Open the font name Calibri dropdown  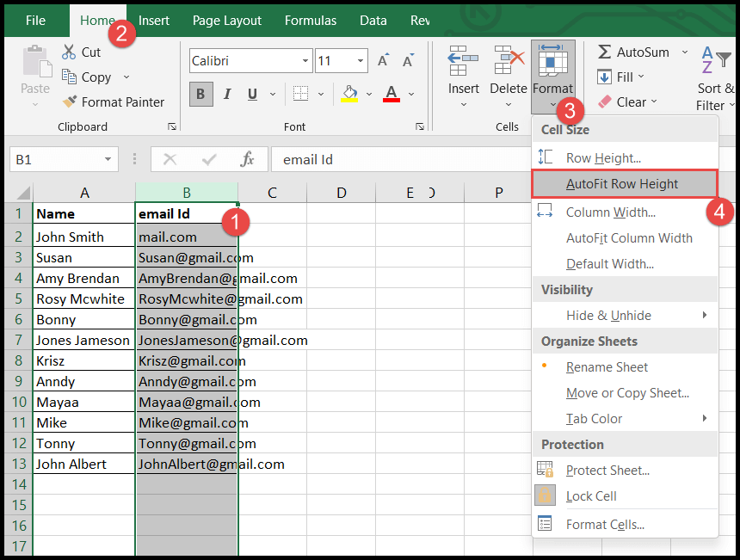coord(305,61)
